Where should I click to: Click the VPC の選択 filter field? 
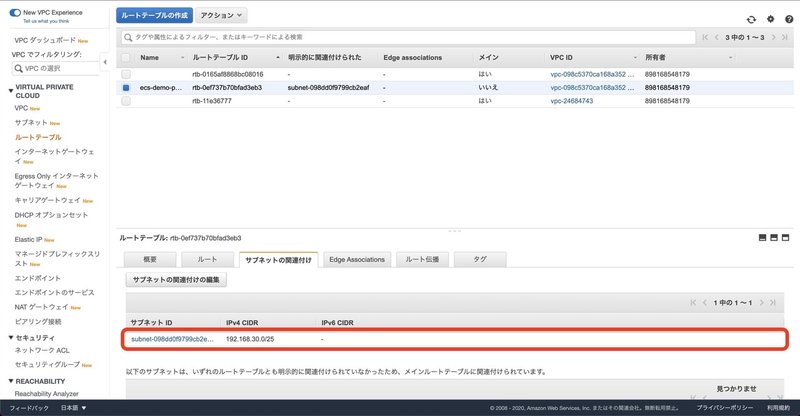(56, 68)
